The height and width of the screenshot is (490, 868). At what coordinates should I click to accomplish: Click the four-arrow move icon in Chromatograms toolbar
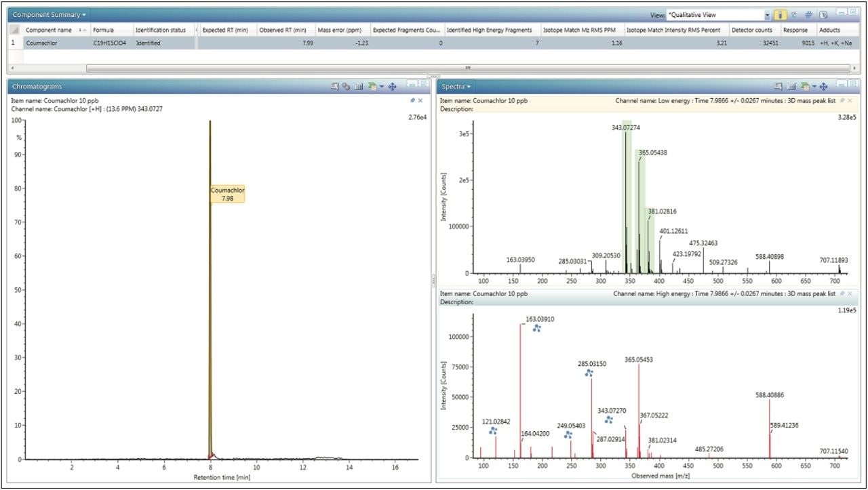click(392, 87)
